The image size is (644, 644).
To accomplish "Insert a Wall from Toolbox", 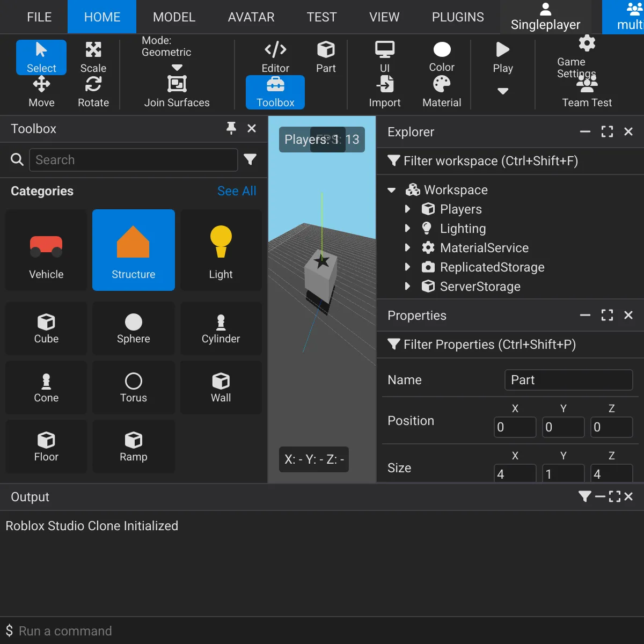I will point(221,387).
